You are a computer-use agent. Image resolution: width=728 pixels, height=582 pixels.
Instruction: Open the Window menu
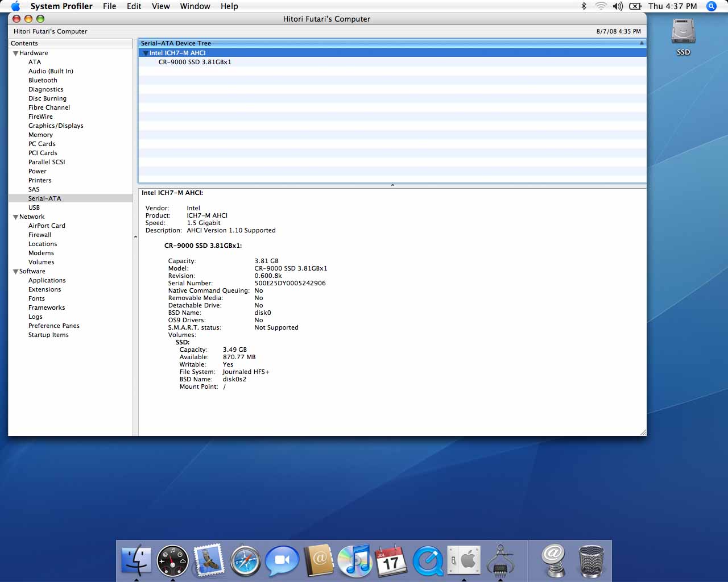point(195,6)
